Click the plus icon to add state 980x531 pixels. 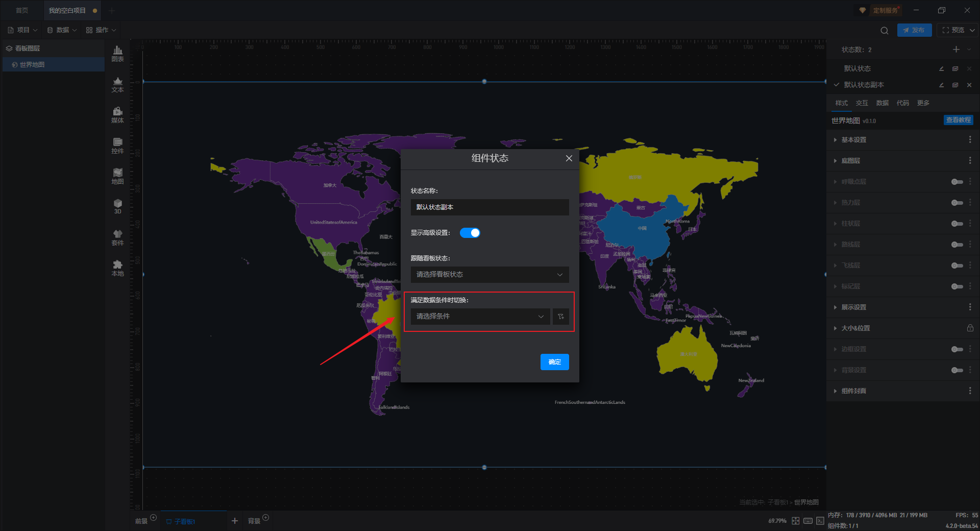tap(956, 50)
